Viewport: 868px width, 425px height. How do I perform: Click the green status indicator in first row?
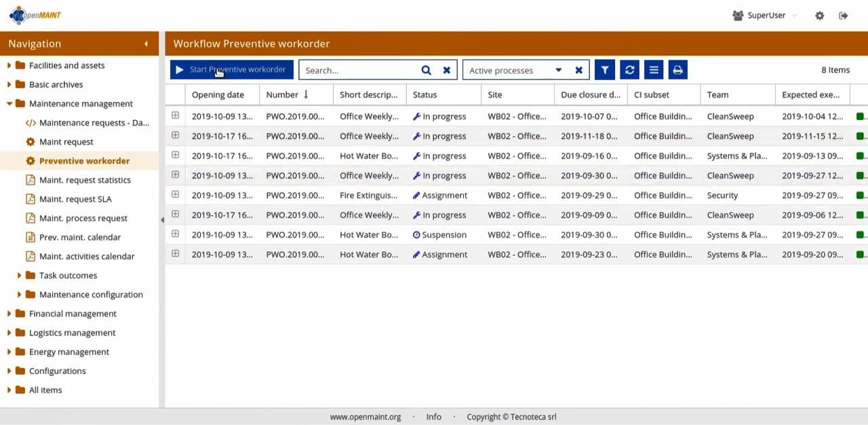point(860,116)
